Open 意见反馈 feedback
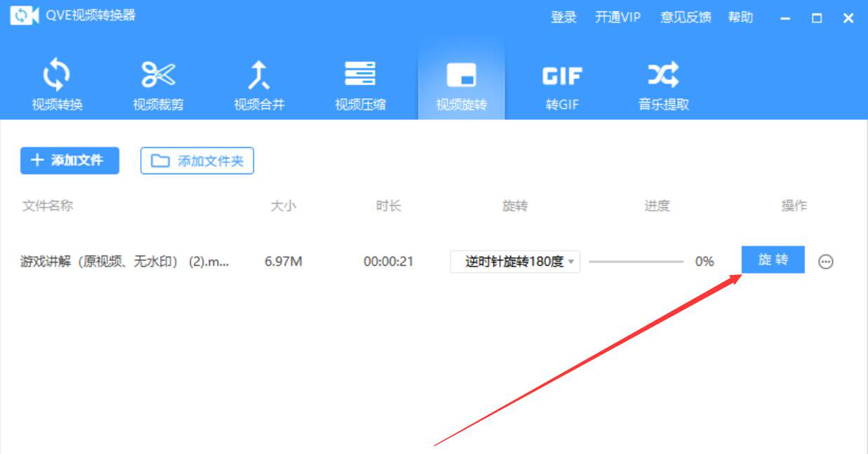868x454 pixels. click(x=686, y=18)
